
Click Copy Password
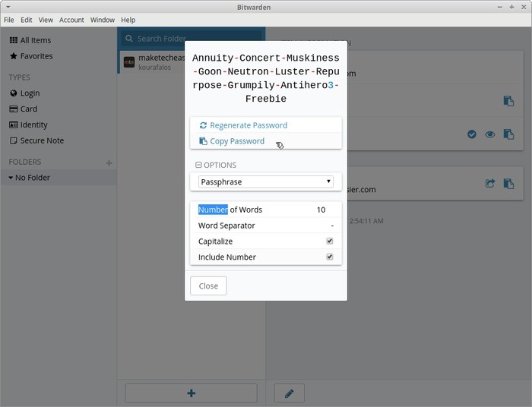tap(266, 141)
